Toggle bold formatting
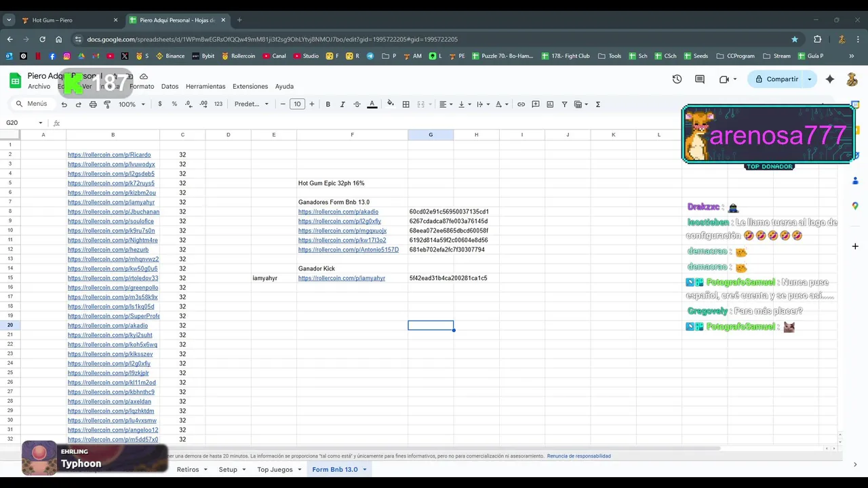Image resolution: width=868 pixels, height=488 pixels. (328, 104)
